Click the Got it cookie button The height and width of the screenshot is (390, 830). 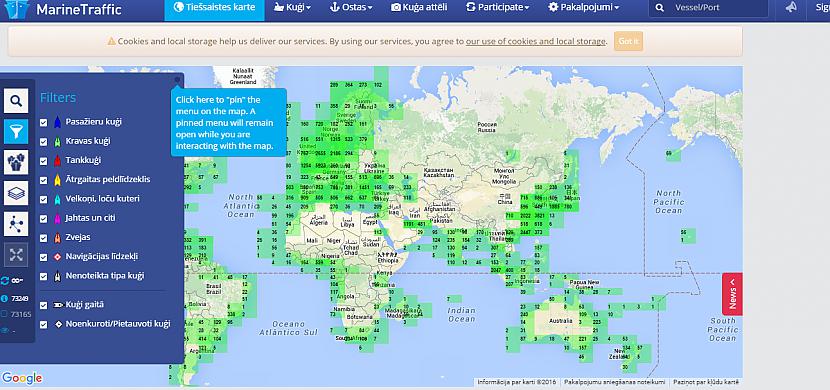pos(628,41)
